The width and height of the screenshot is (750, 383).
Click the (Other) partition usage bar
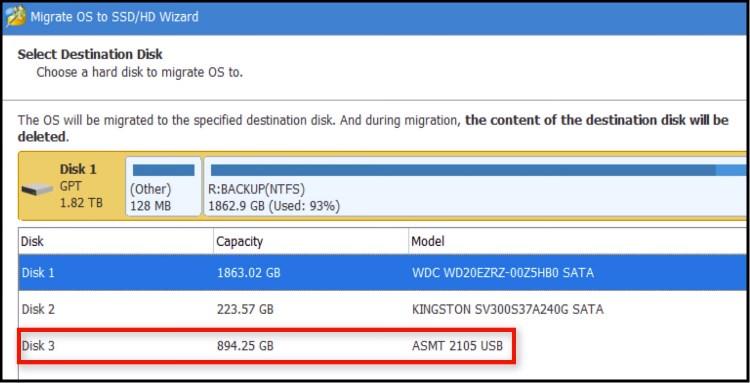(x=164, y=170)
